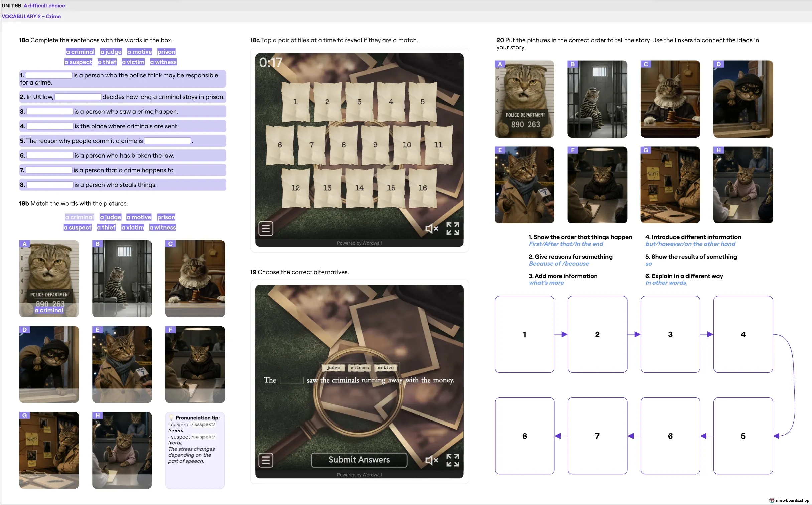
Task: Click the 'A difficult choice' unit title
Action: 44,6
